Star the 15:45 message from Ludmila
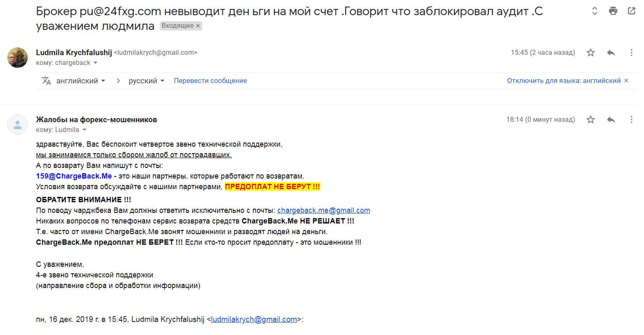Image resolution: width=644 pixels, height=335 pixels. pos(590,52)
